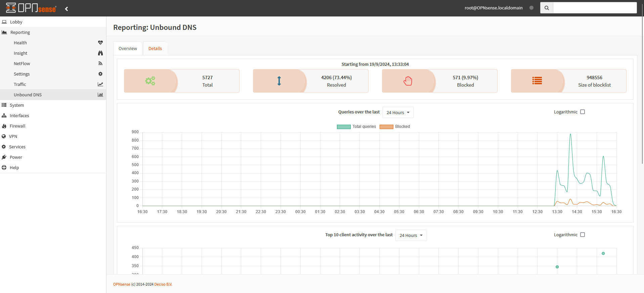Switch to the Details tab
The image size is (644, 293).
(x=155, y=48)
